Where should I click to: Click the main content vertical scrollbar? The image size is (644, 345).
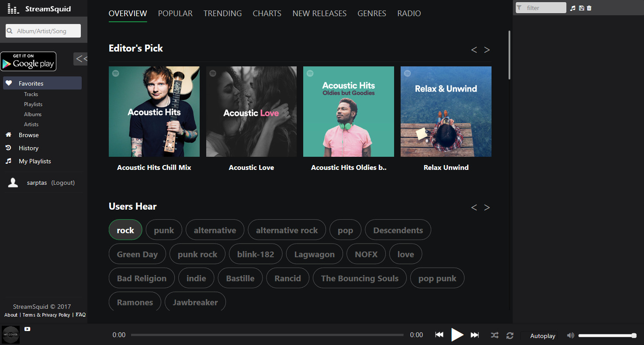tap(509, 55)
